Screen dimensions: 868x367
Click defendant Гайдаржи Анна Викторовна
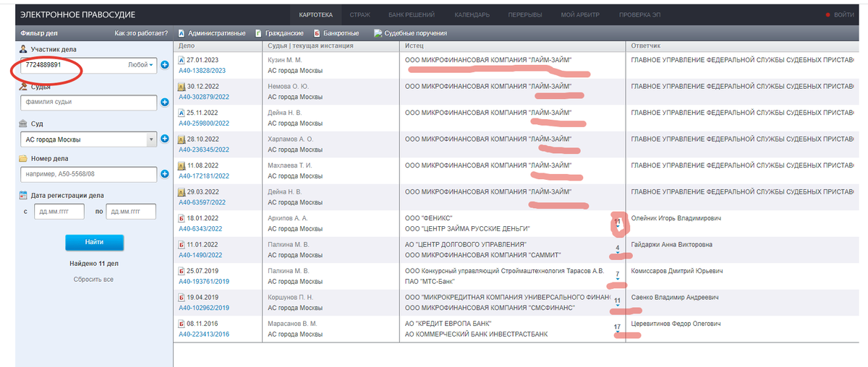click(x=673, y=244)
